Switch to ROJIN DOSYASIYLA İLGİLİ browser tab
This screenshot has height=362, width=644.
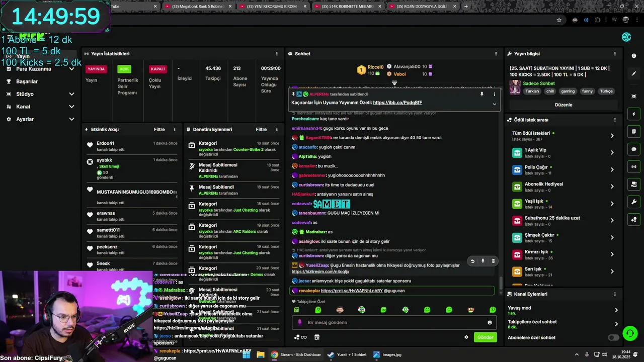click(x=422, y=7)
